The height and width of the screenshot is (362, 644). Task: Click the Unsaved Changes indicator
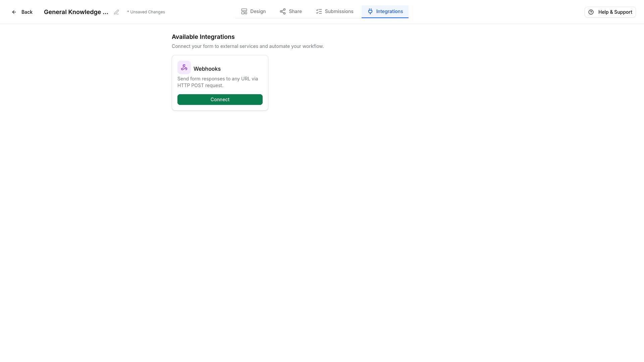click(146, 12)
